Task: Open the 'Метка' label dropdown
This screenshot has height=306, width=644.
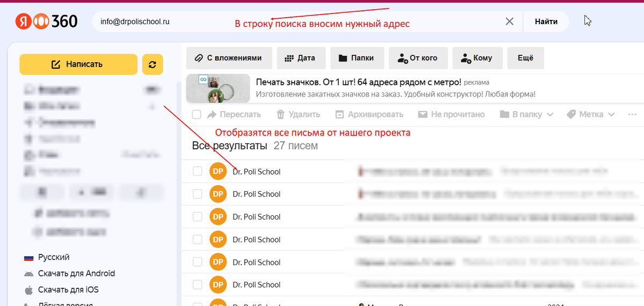Action: 592,114
